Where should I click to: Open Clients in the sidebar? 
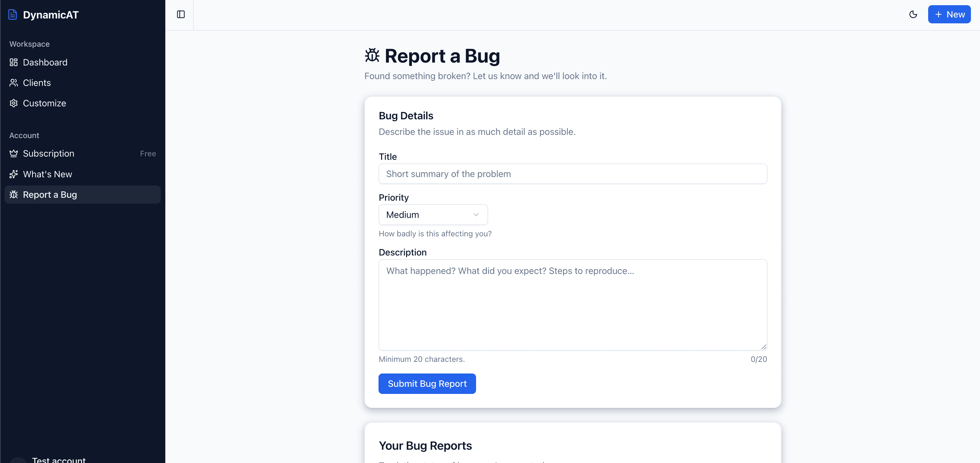click(83, 83)
